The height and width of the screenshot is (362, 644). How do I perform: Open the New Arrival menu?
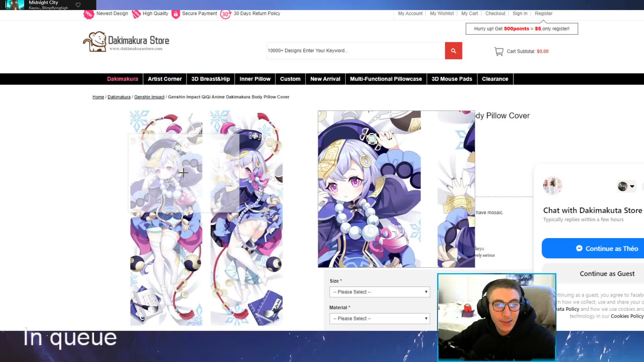click(x=325, y=79)
